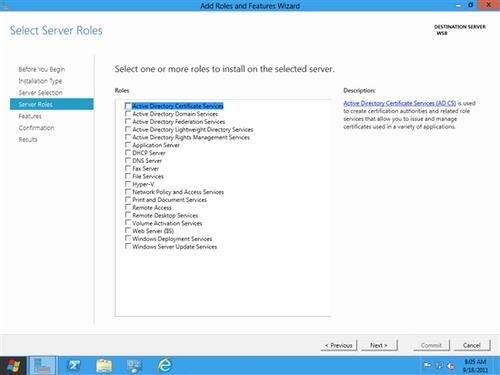This screenshot has width=500, height=375.
Task: Click the Previous button
Action: coord(339,345)
